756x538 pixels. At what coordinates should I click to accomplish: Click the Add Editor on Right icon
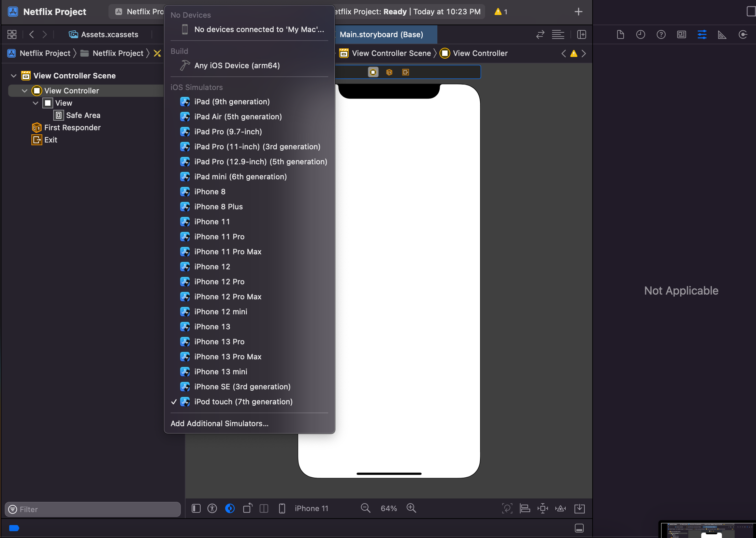pos(581,34)
